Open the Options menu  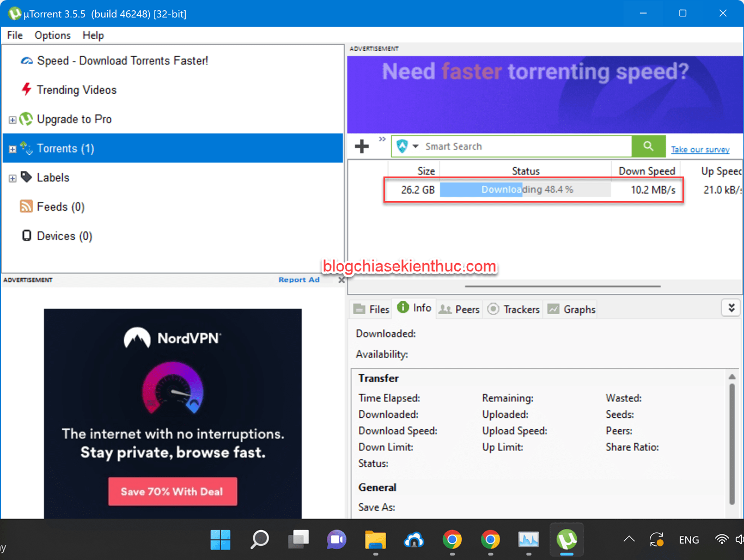[x=52, y=35]
